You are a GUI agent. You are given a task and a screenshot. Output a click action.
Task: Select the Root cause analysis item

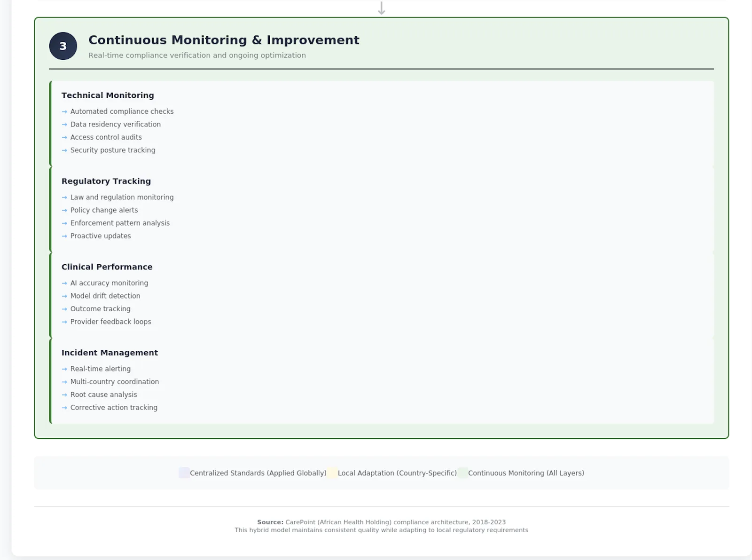(104, 394)
